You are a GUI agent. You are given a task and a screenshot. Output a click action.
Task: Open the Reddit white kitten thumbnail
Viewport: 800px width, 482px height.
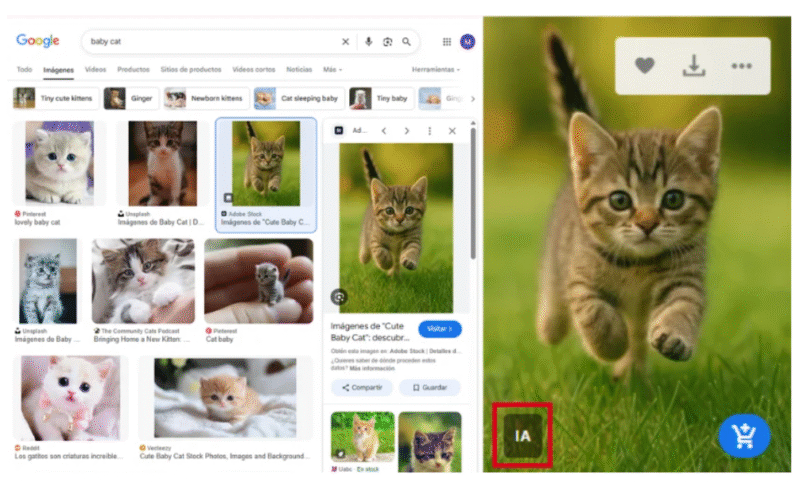click(70, 398)
